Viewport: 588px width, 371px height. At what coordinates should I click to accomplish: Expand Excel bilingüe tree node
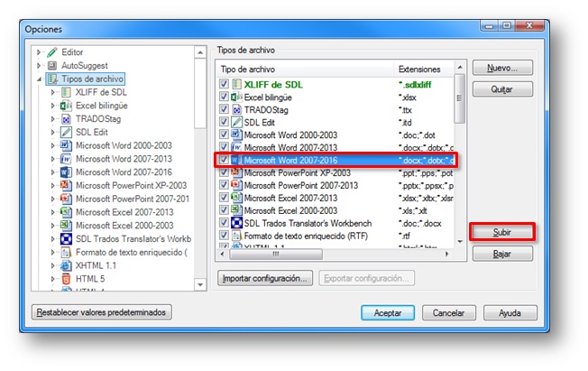[52, 106]
